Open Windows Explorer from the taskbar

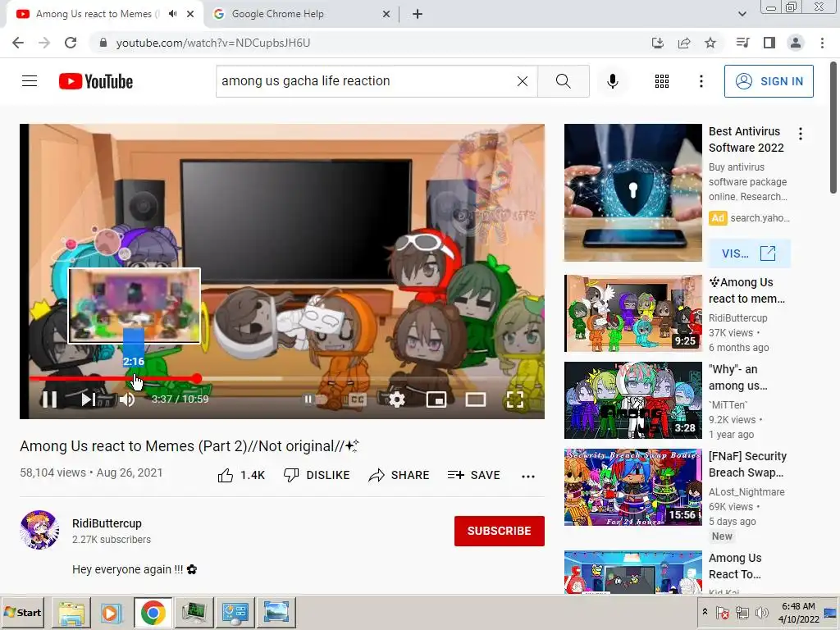(71, 612)
